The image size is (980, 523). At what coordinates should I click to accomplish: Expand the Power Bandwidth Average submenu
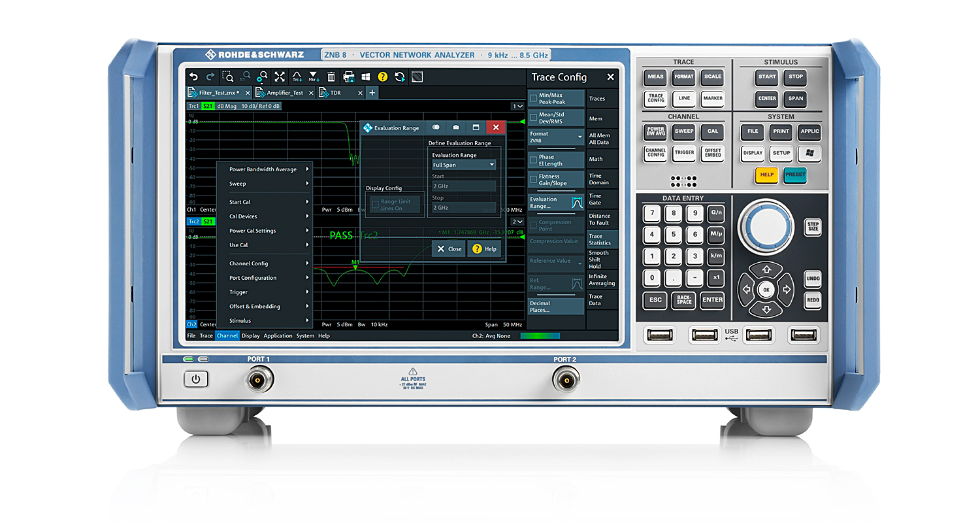pos(266,169)
